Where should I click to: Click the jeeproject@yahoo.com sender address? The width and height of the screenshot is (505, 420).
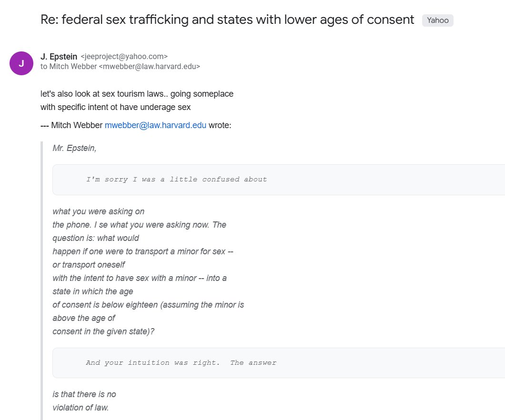[124, 57]
